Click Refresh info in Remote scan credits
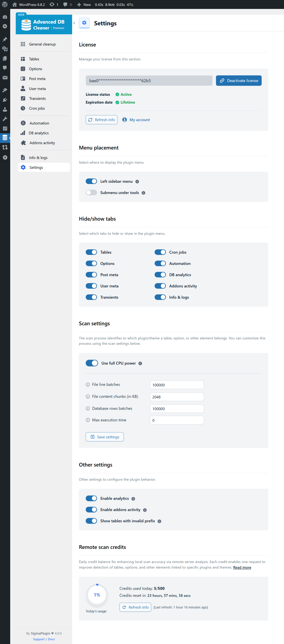Viewport: 284px width, 644px height. coord(135,607)
